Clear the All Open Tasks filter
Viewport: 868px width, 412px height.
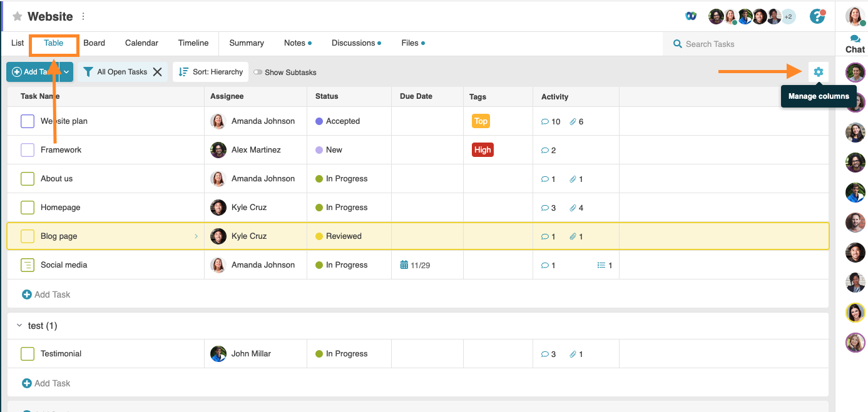[x=158, y=71]
